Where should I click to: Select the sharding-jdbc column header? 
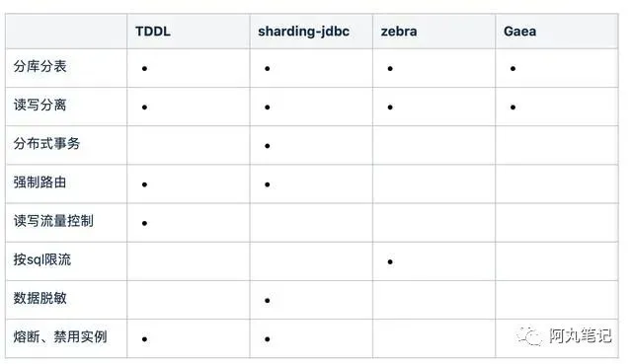tap(303, 32)
